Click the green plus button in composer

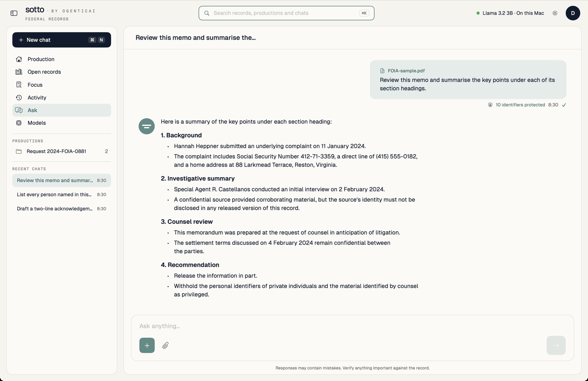tap(147, 345)
